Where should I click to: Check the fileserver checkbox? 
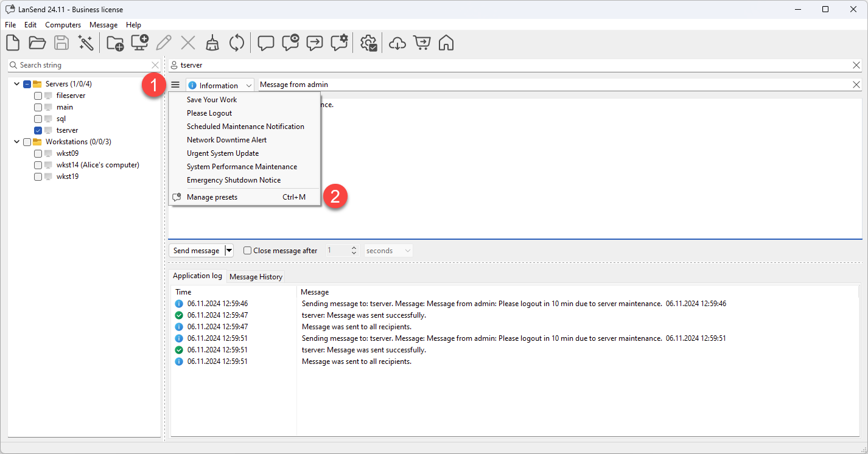[38, 96]
